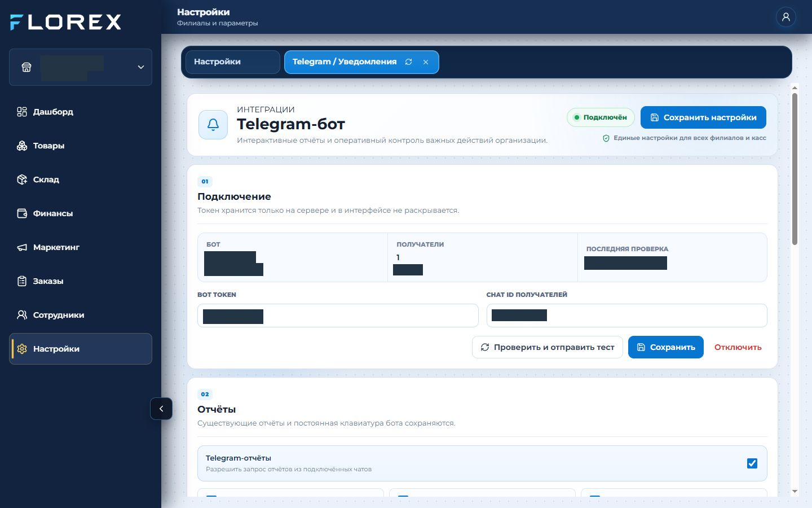Open Товары section
Image resolution: width=812 pixels, height=508 pixels.
point(81,146)
